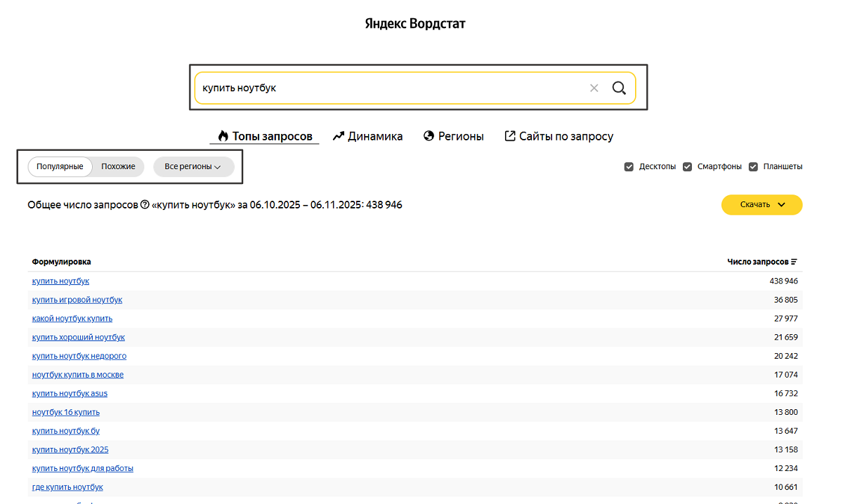This screenshot has width=843, height=504.
Task: Toggle the Смартфоны checkbox
Action: click(688, 167)
